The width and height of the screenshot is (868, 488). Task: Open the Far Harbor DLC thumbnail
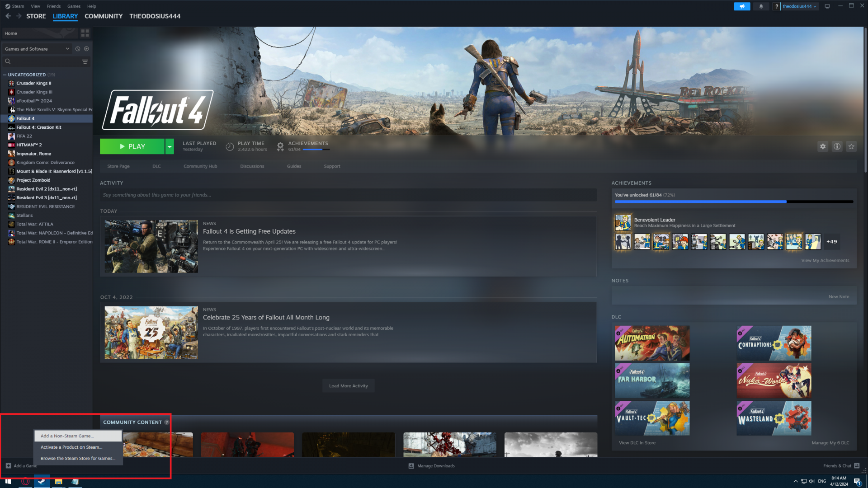click(652, 380)
